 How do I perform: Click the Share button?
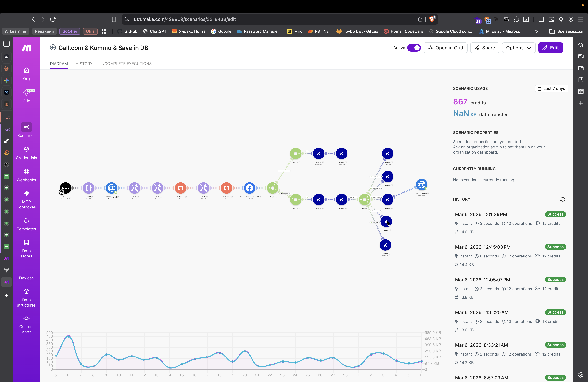tap(484, 48)
